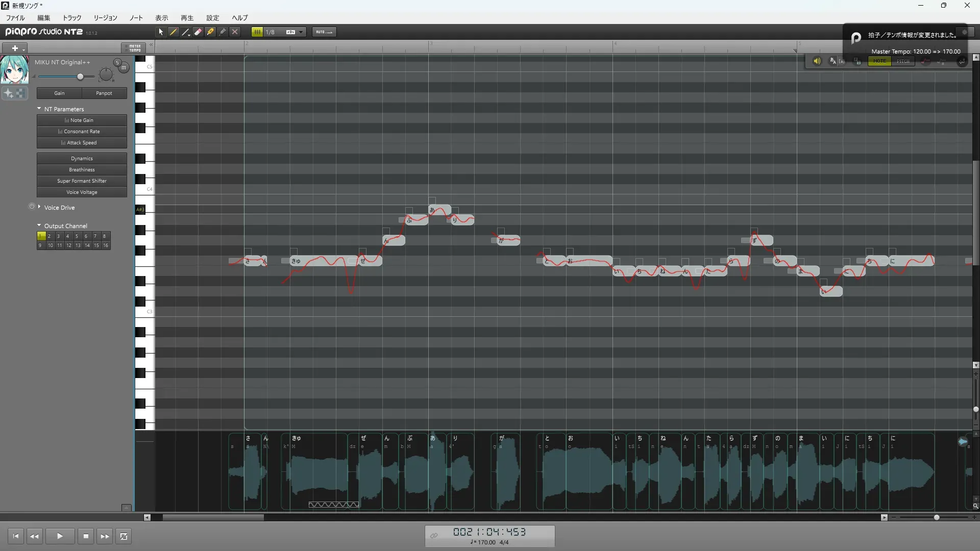
Task: Switch editor to PITCH mode
Action: click(903, 61)
